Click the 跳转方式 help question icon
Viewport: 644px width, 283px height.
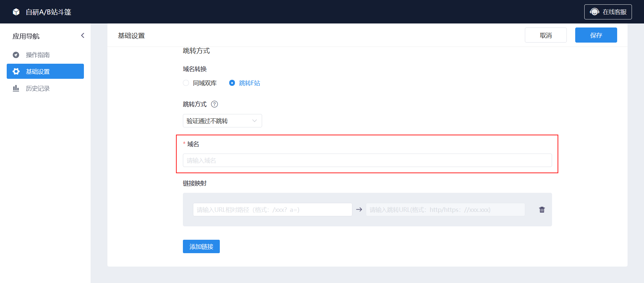coord(214,104)
